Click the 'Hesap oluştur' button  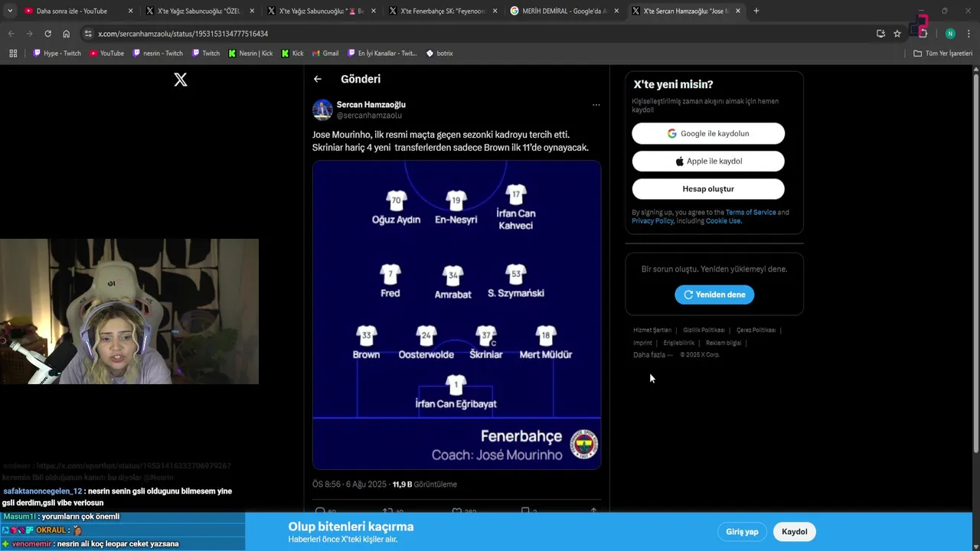tap(708, 189)
